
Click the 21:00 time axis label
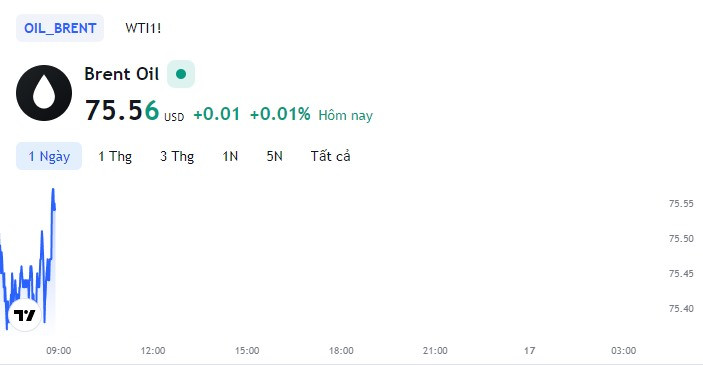[435, 351]
